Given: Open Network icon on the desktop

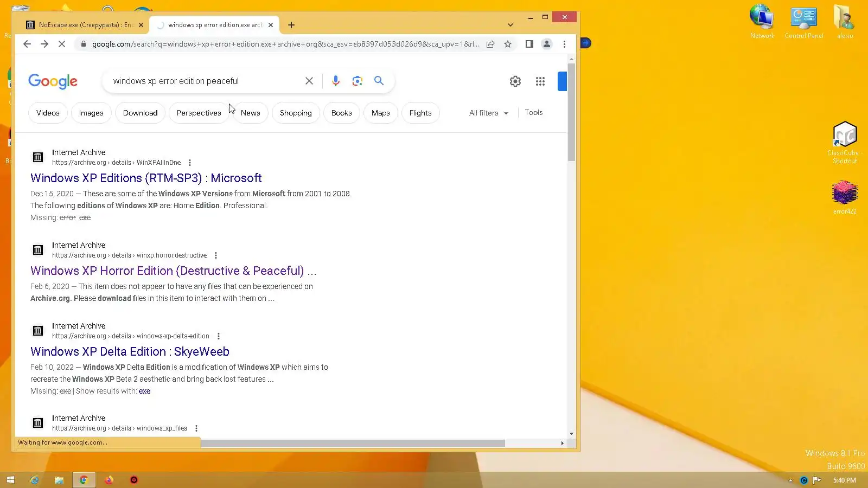Looking at the screenshot, I should 762,22.
